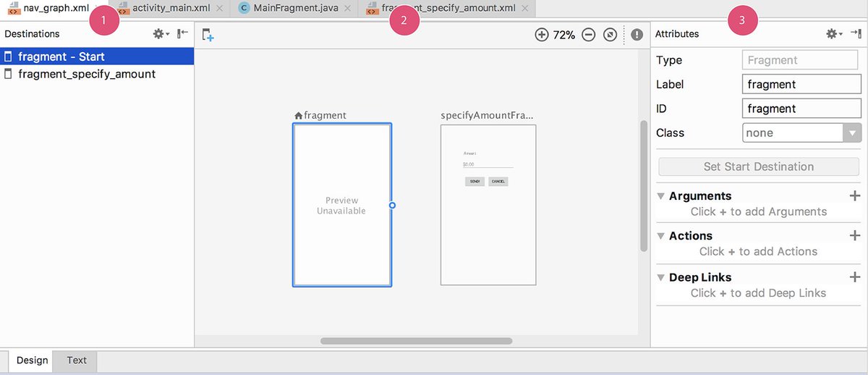This screenshot has height=375, width=868.
Task: Collapse the Arguments section
Action: point(660,196)
